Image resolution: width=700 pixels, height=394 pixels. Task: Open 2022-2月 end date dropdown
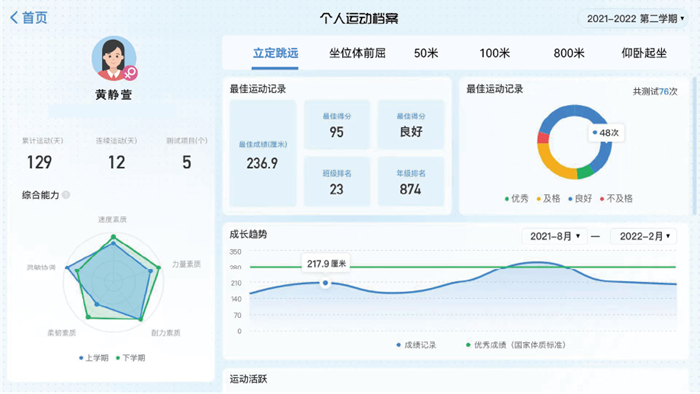(643, 236)
